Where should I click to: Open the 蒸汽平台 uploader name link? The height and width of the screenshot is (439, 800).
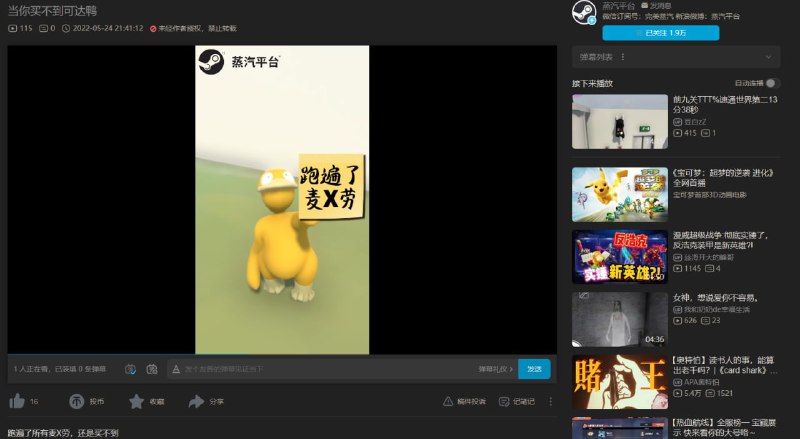point(618,6)
